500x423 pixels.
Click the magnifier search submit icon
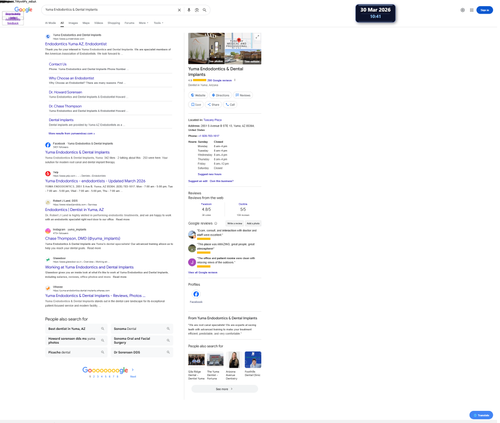(x=204, y=10)
